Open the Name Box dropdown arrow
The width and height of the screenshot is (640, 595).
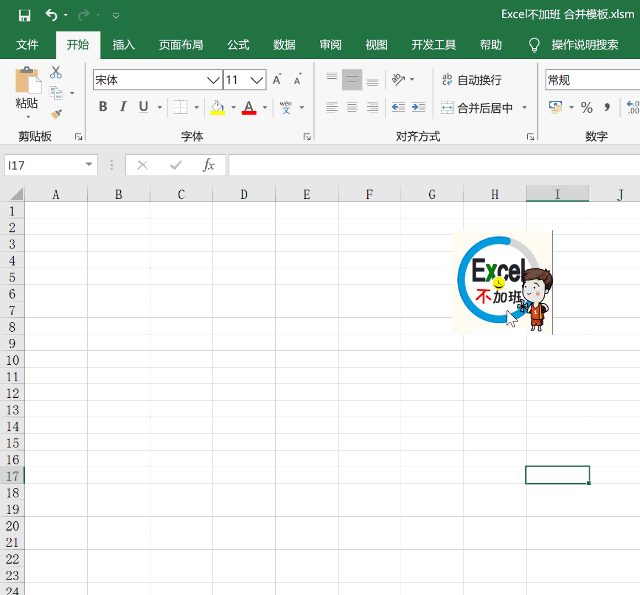pos(89,165)
